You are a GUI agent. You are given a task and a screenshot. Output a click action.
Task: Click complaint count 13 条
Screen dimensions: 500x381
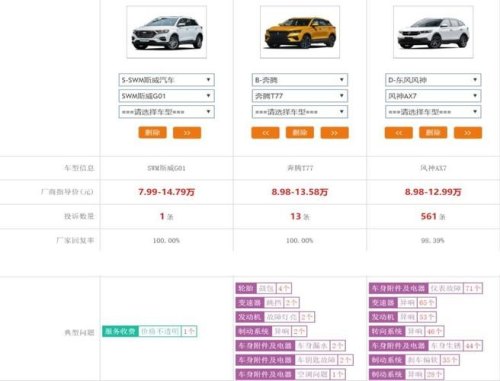[300, 217]
